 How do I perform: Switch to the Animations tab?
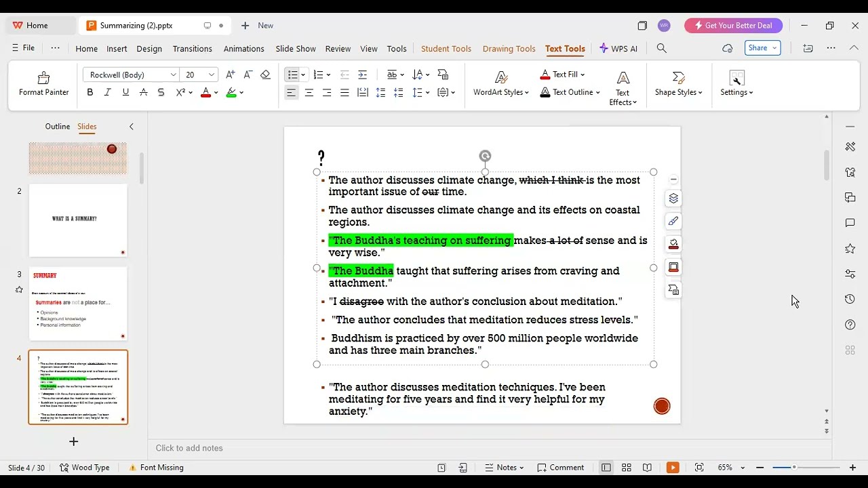(x=244, y=49)
